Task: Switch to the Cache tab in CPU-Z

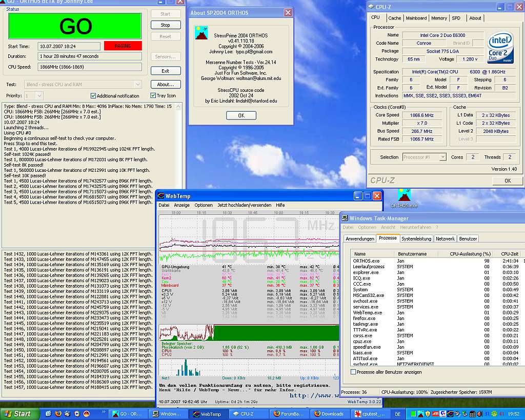Action: click(x=394, y=18)
